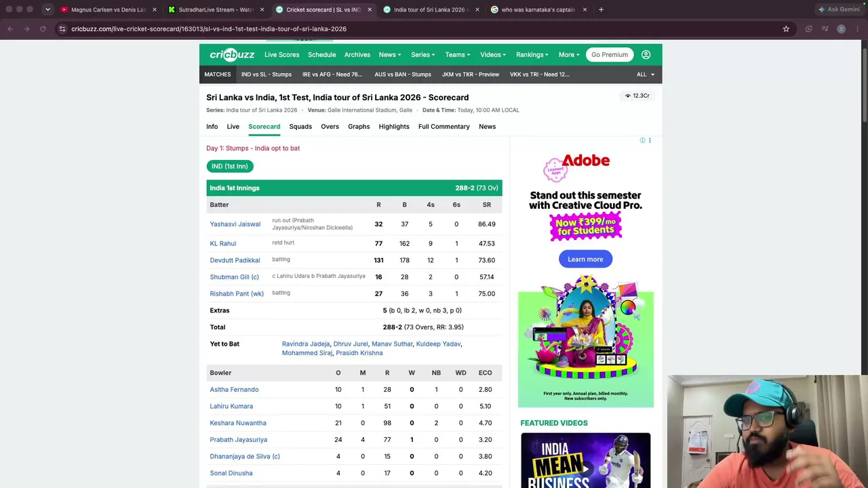Click the 12.3Cr views counter
Image resolution: width=868 pixels, height=488 pixels.
637,96
